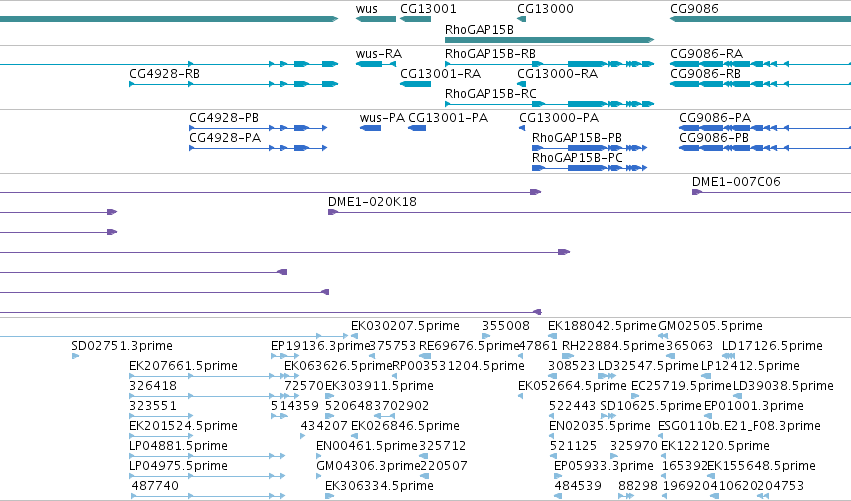This screenshot has width=851, height=501.
Task: Select the RhoGAP15B gene label
Action: [479, 30]
